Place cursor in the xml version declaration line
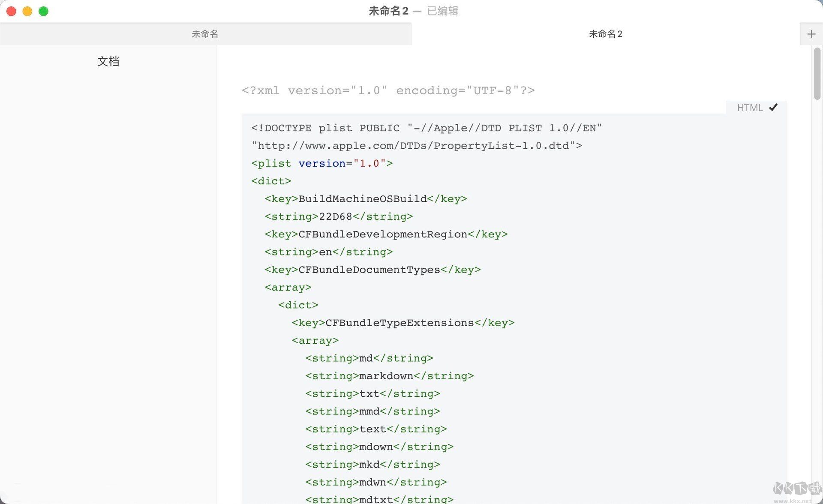The image size is (823, 504). [388, 90]
